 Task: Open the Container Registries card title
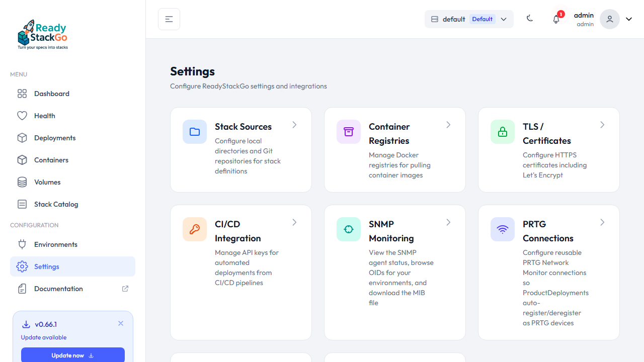(x=389, y=134)
